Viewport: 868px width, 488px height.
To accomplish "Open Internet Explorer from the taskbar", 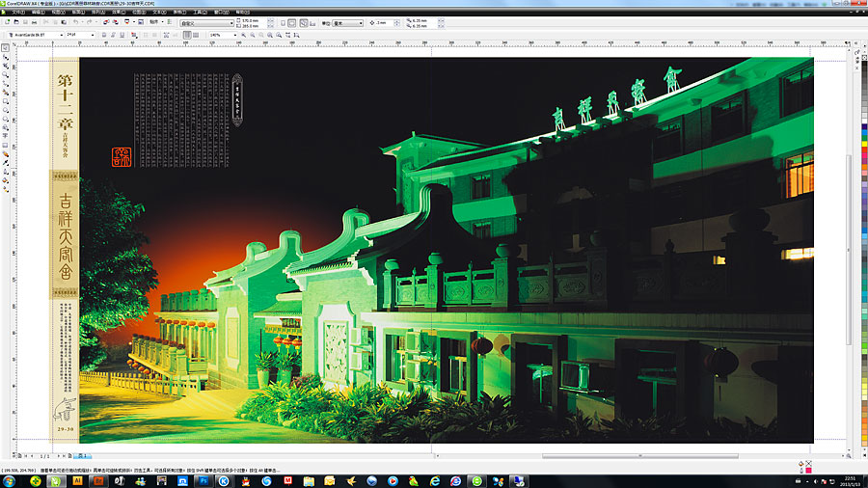I will pyautogui.click(x=435, y=481).
